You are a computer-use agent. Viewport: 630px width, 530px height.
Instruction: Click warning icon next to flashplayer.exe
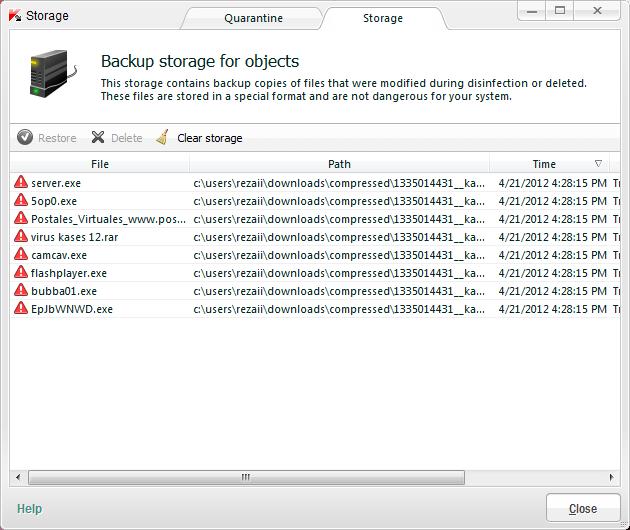(x=21, y=272)
